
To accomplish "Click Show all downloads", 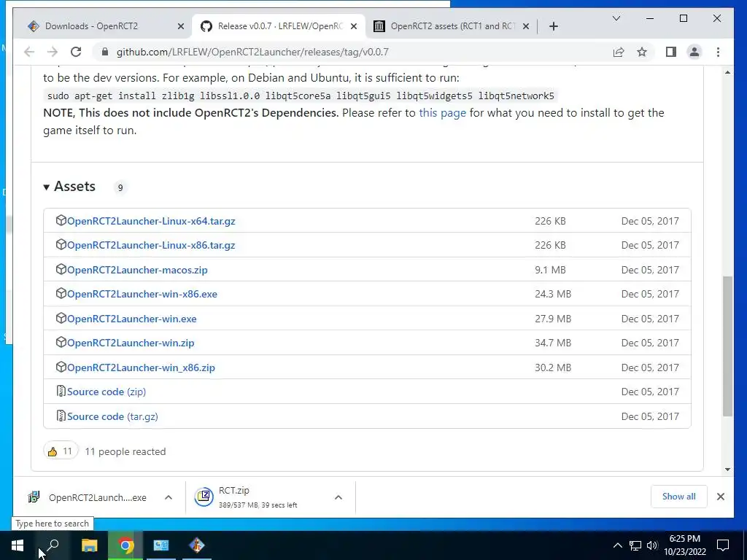I will point(678,497).
